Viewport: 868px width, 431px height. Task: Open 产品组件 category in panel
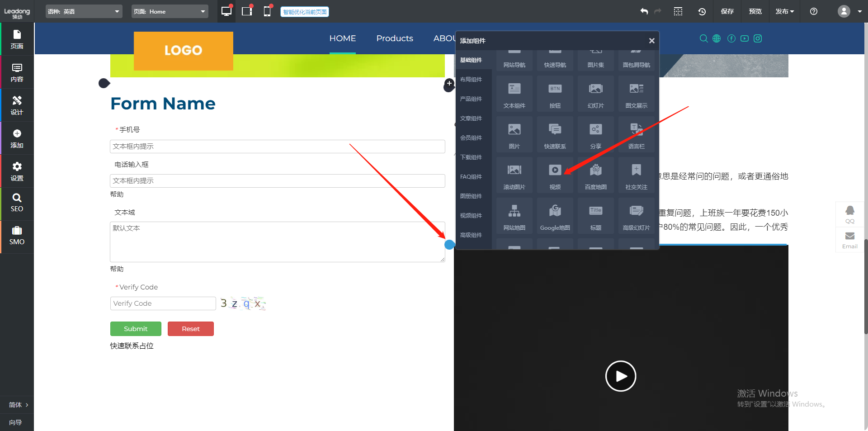(x=471, y=99)
